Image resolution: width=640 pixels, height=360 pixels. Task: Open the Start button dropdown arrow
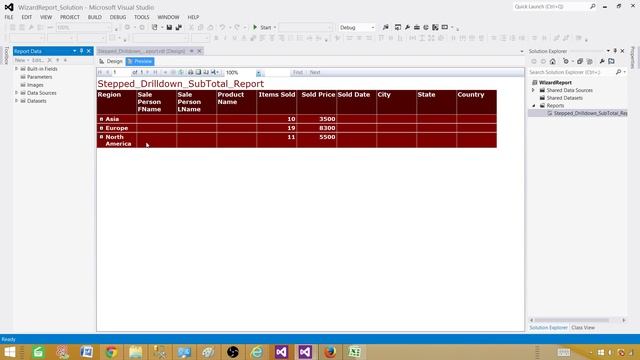pos(275,27)
